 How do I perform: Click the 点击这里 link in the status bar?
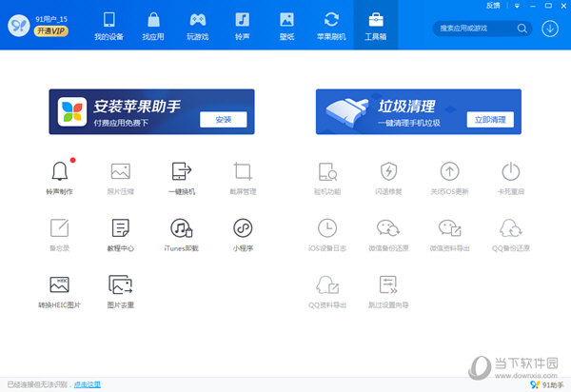87,384
